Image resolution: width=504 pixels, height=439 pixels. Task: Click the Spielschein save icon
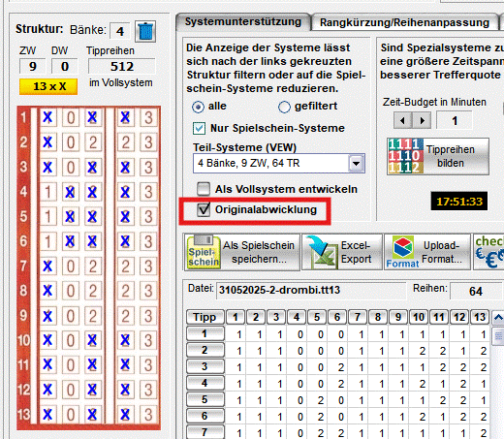pyautogui.click(x=204, y=252)
